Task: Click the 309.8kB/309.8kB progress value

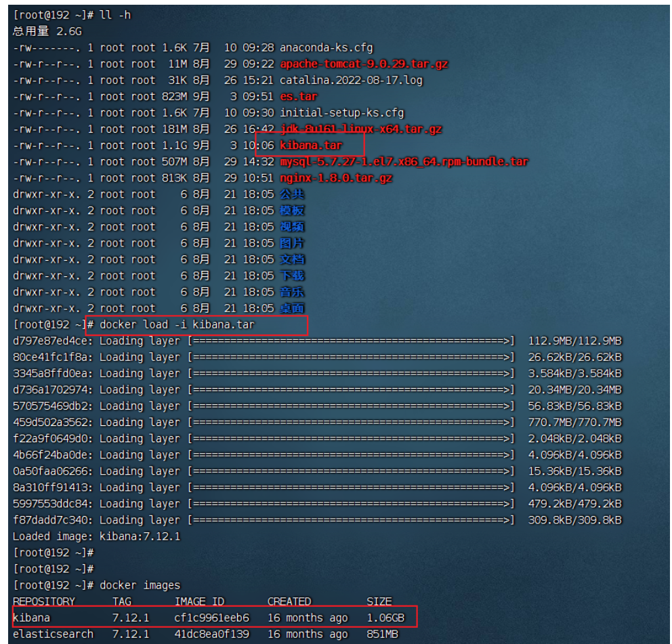Action: click(x=574, y=520)
